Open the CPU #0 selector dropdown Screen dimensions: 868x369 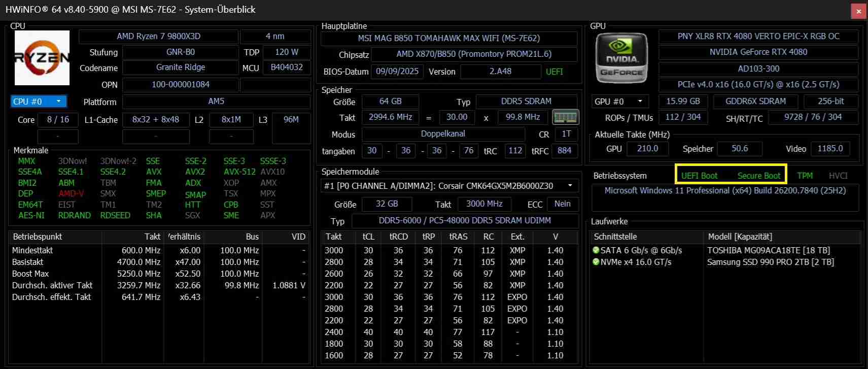point(39,102)
